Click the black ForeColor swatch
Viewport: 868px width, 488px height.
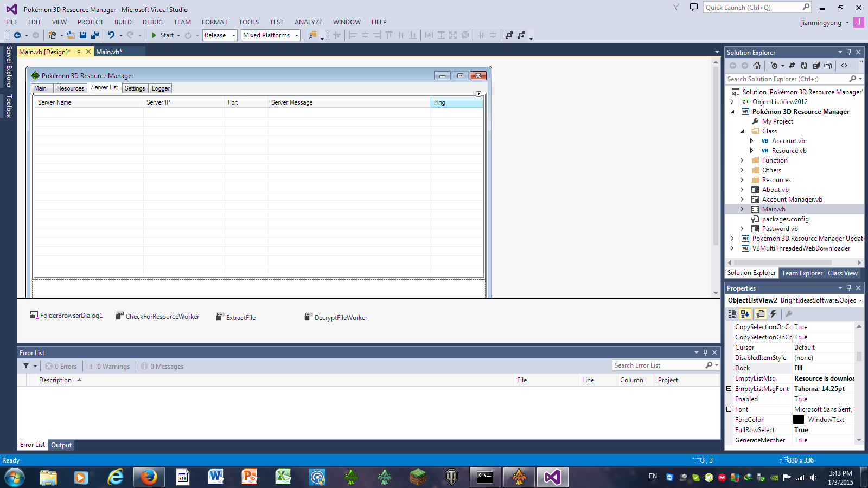(799, 420)
